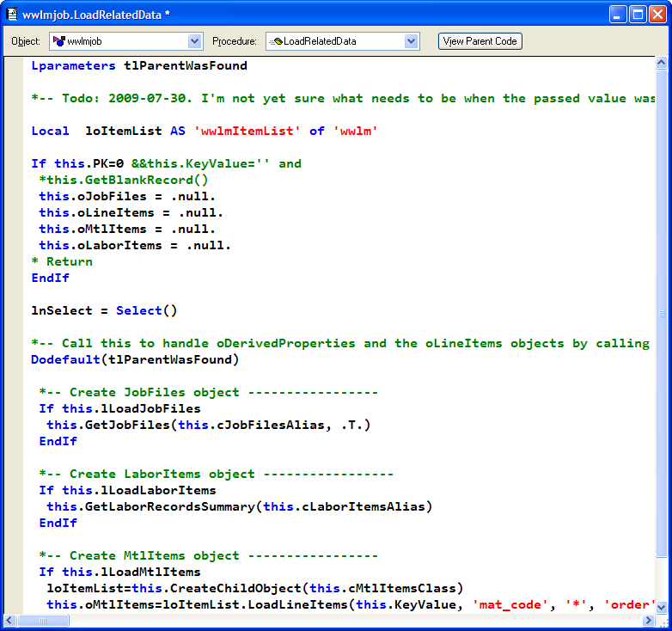Click 'lnSelect = Select()' line
Viewport: 672px width, 631px height.
[104, 311]
